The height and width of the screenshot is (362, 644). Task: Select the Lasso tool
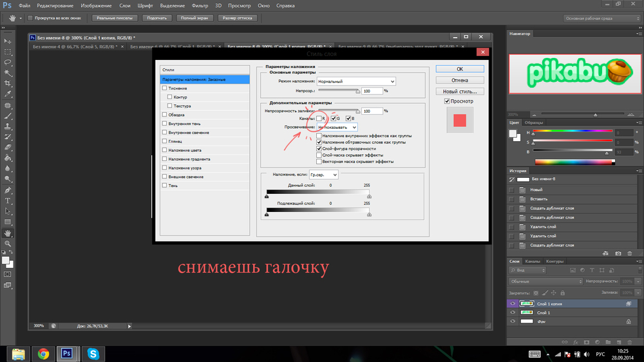[8, 62]
